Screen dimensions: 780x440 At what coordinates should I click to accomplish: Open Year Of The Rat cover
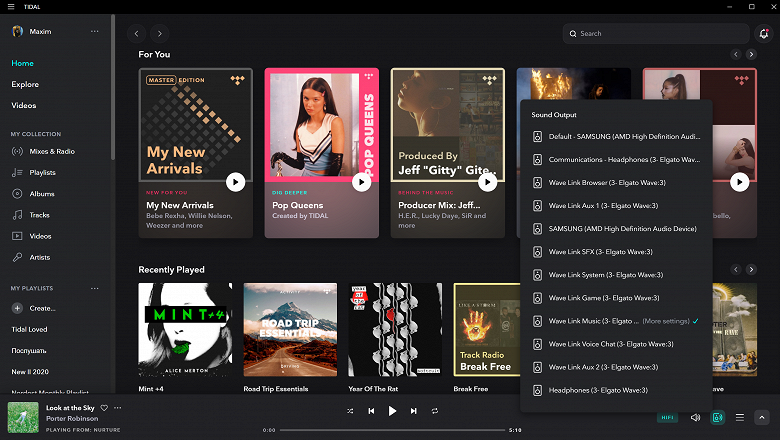tap(395, 330)
